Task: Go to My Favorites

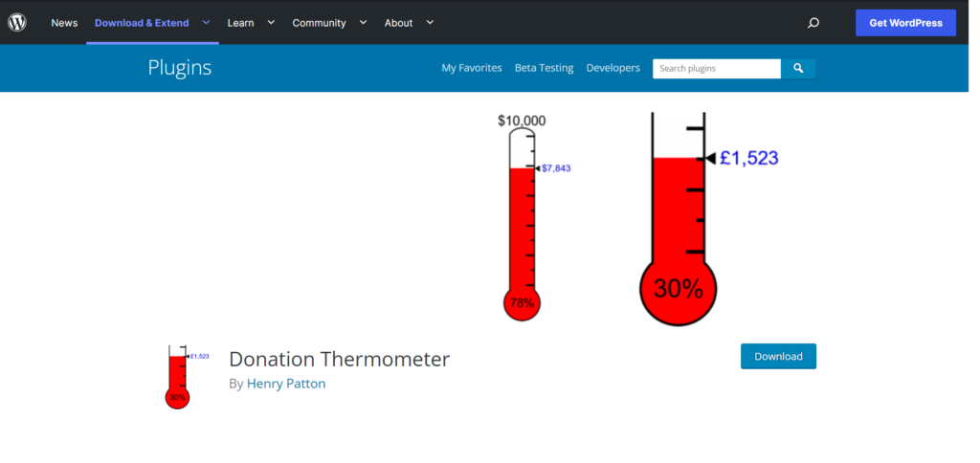Action: tap(472, 68)
